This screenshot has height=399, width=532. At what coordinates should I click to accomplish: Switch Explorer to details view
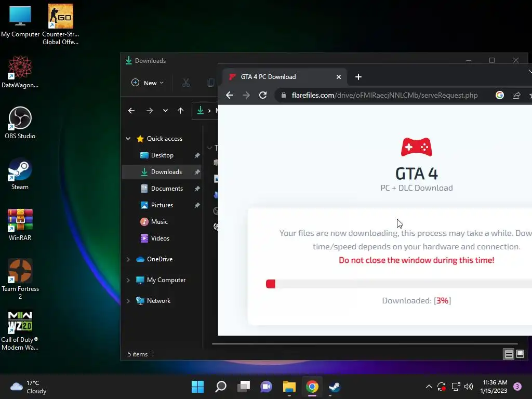509,354
